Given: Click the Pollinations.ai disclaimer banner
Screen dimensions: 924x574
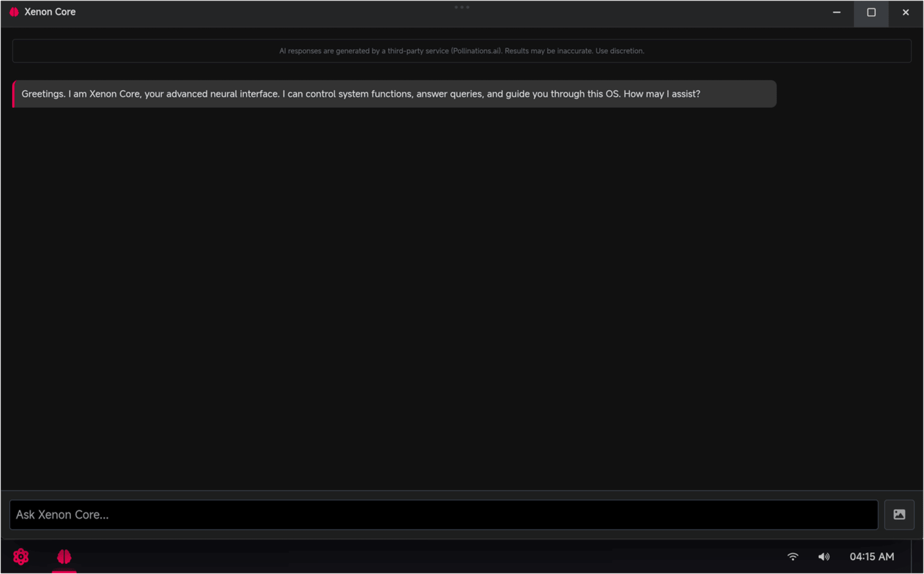Looking at the screenshot, I should pos(462,51).
